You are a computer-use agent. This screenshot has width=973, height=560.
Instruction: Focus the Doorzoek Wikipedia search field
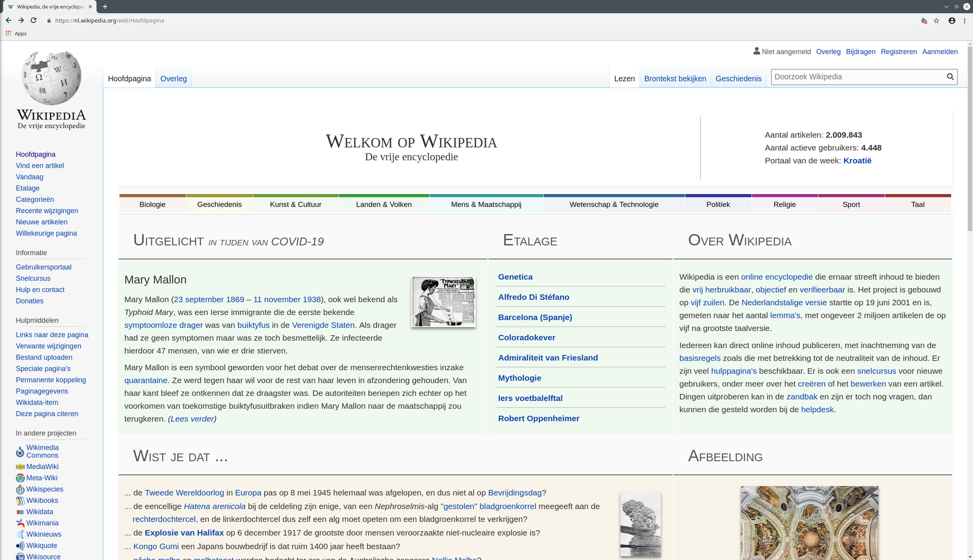pos(859,77)
